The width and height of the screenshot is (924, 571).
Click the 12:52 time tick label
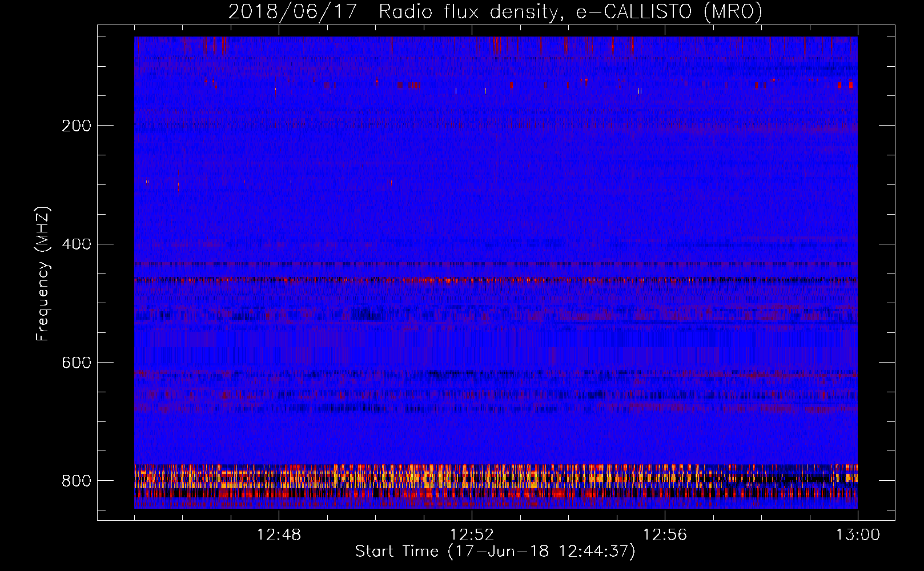pos(472,535)
